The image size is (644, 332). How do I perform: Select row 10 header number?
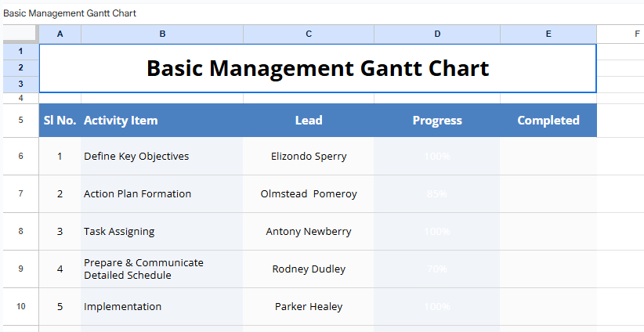(20, 306)
